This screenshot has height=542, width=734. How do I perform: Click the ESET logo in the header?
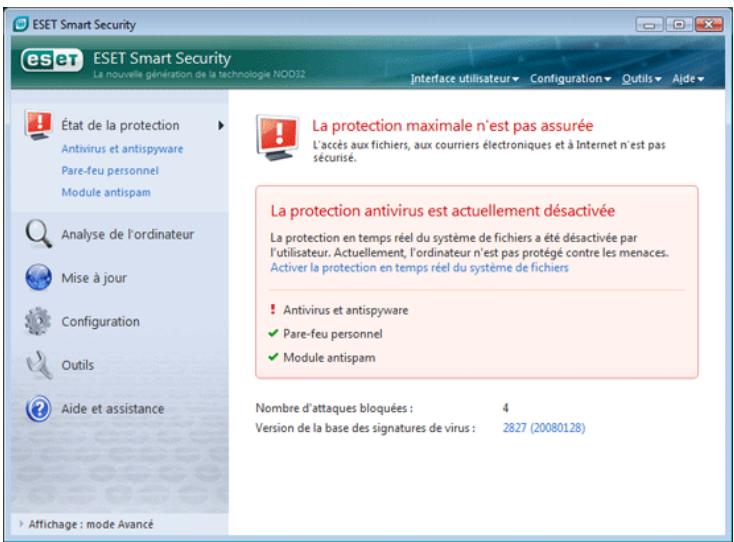pyautogui.click(x=51, y=60)
